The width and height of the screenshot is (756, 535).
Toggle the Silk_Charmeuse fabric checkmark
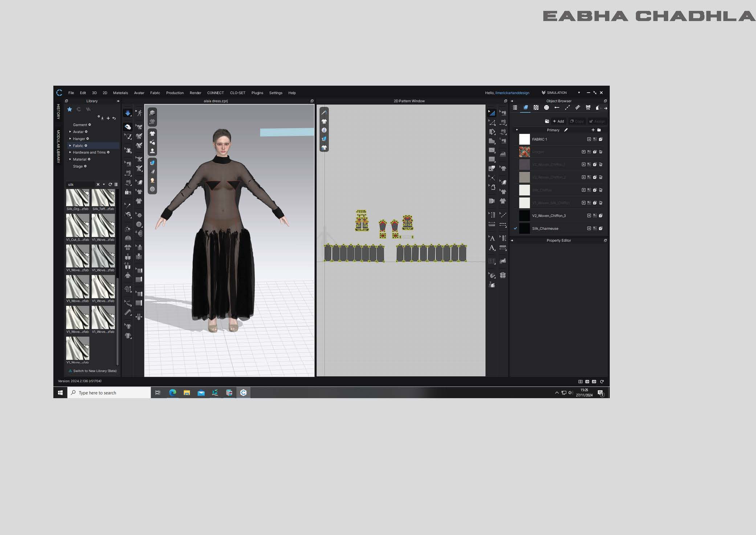515,228
